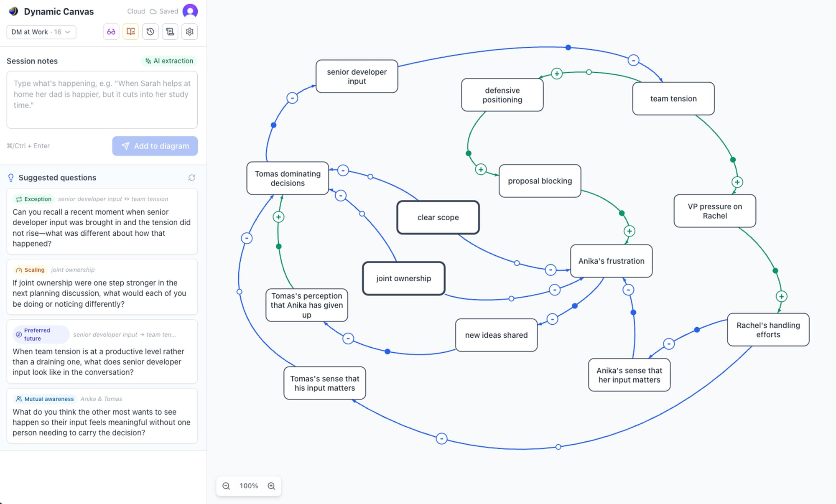The height and width of the screenshot is (504, 836).
Task: Select the new ideas shared node
Action: click(x=497, y=335)
